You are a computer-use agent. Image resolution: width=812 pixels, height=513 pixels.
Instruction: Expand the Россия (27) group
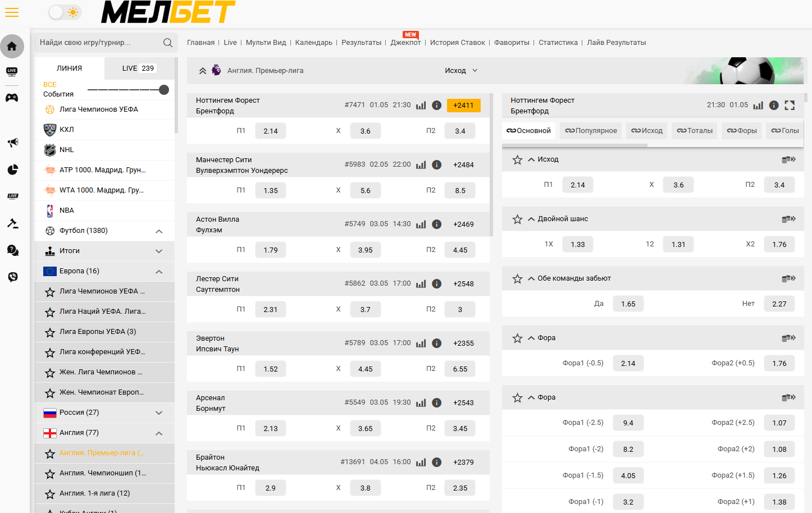click(159, 413)
